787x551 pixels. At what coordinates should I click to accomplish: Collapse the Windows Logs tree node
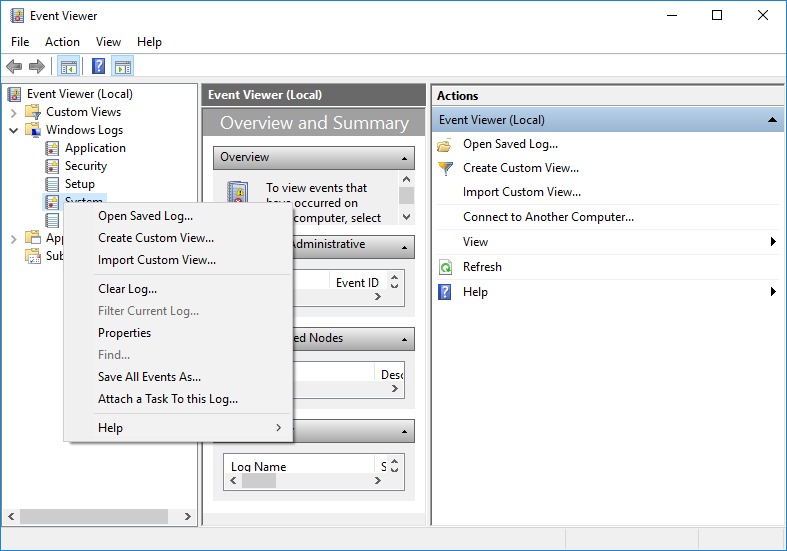(x=14, y=130)
